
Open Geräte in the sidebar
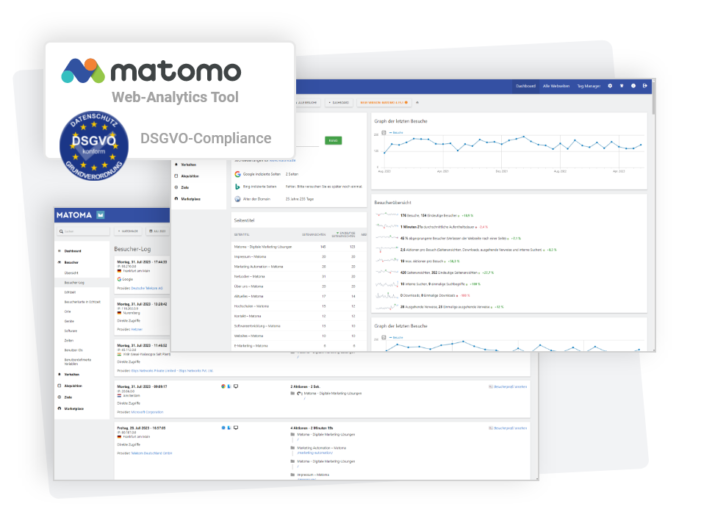69,321
